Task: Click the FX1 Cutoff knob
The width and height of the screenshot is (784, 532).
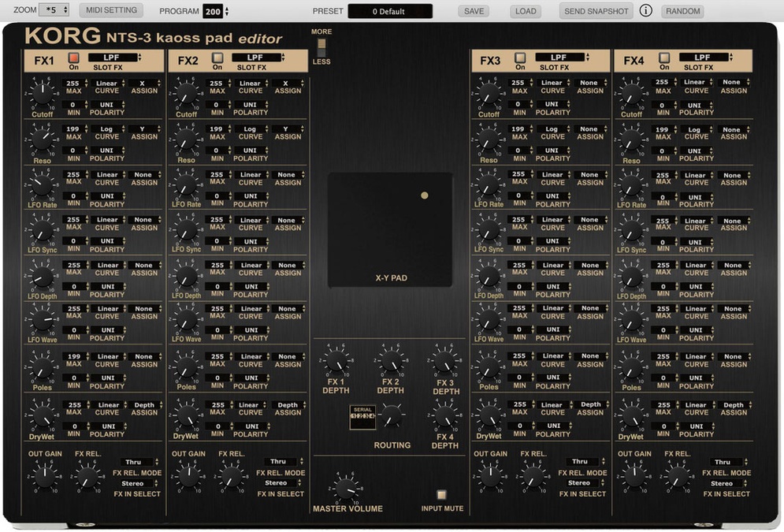Action: [x=42, y=94]
